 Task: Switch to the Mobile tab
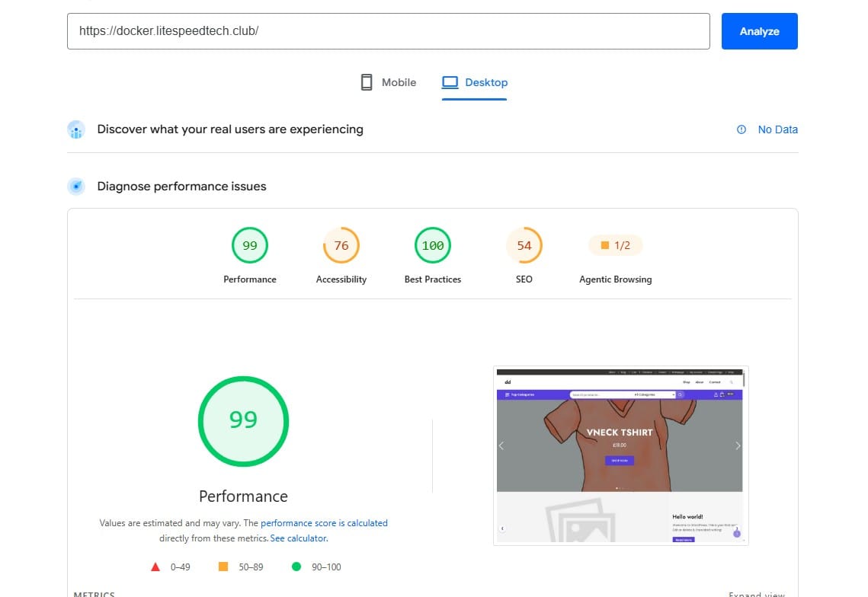[388, 82]
